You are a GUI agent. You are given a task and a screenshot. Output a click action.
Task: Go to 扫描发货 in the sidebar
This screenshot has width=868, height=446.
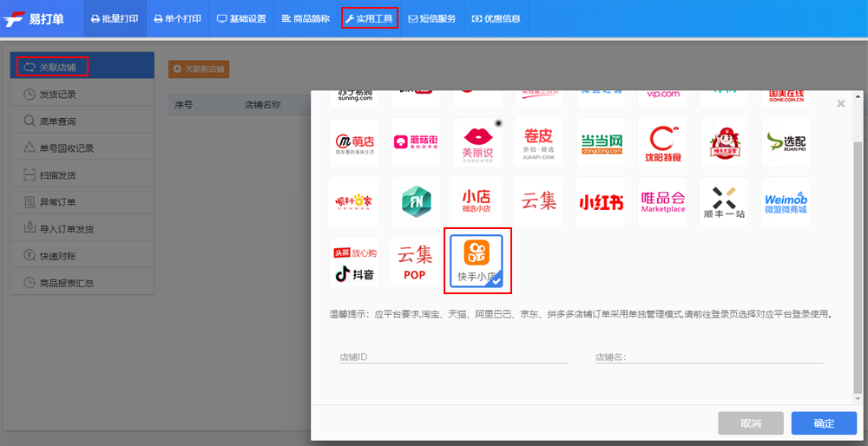click(x=82, y=175)
